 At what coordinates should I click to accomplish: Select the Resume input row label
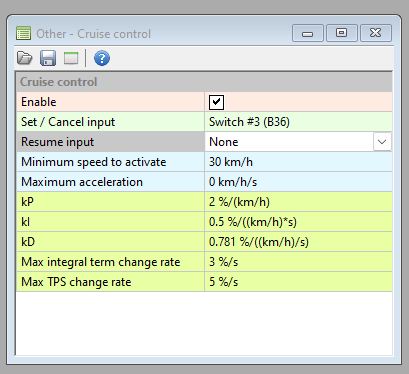click(x=110, y=142)
